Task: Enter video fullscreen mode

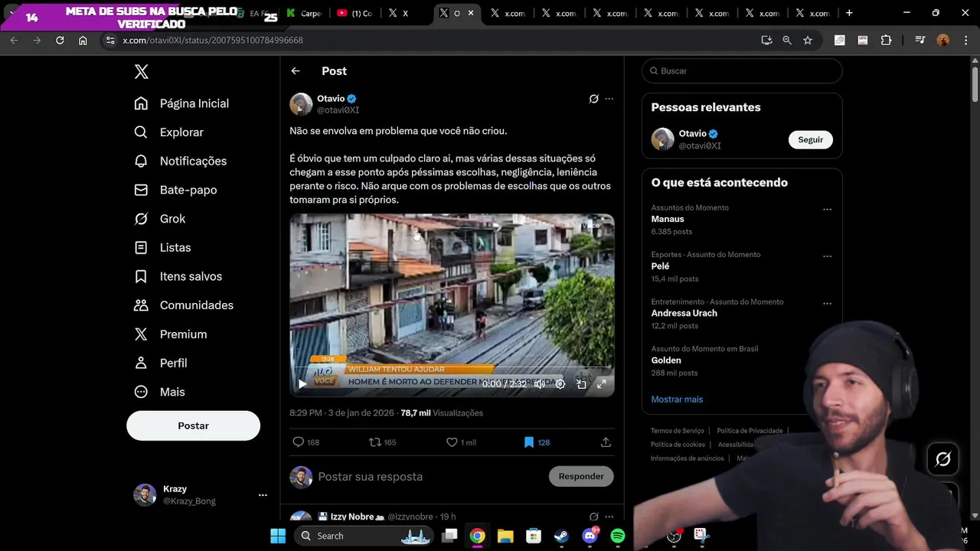Action: click(602, 384)
